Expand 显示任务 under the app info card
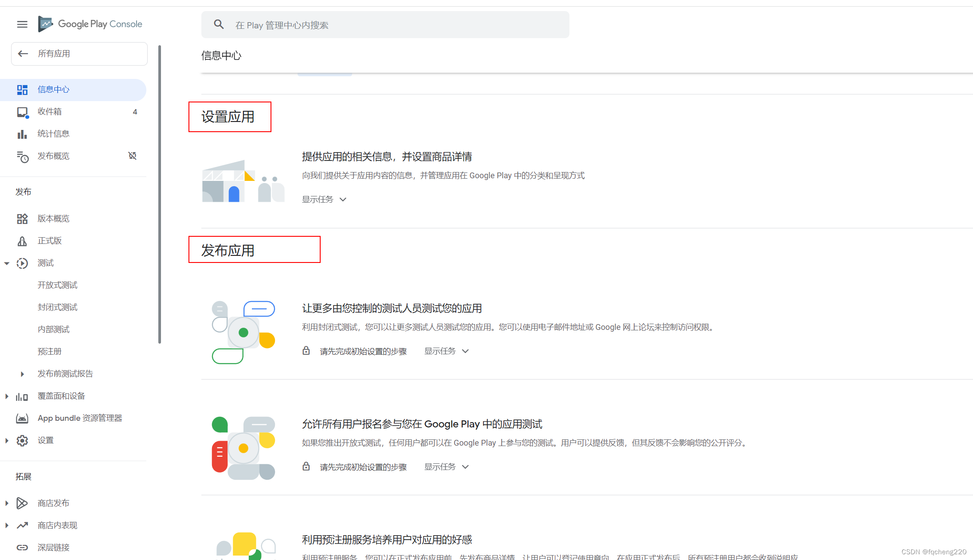This screenshot has height=560, width=973. 324,199
